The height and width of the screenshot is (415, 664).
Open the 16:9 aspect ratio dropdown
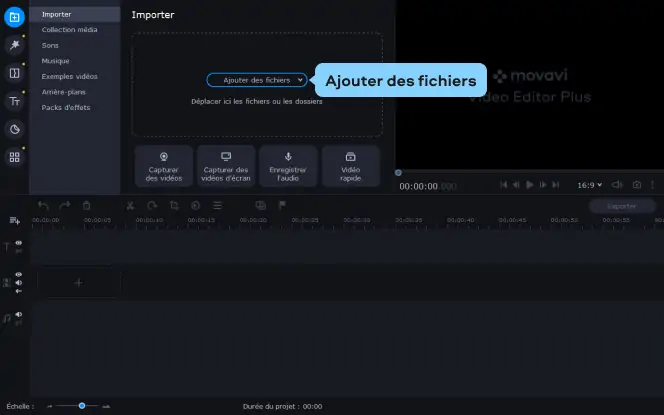(589, 185)
